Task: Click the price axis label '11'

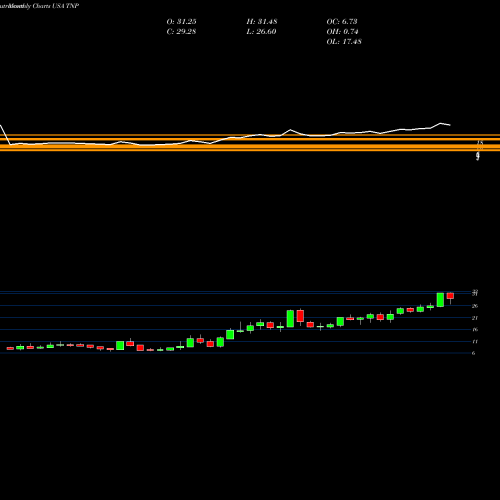Action: (475, 342)
